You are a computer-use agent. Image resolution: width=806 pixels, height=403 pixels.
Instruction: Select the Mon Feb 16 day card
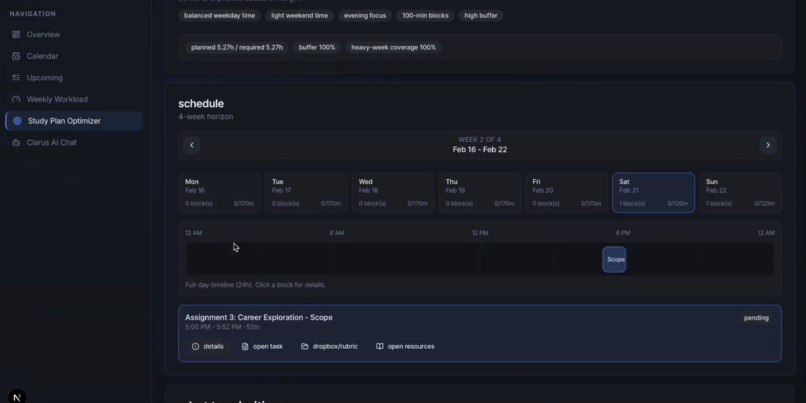pyautogui.click(x=219, y=193)
